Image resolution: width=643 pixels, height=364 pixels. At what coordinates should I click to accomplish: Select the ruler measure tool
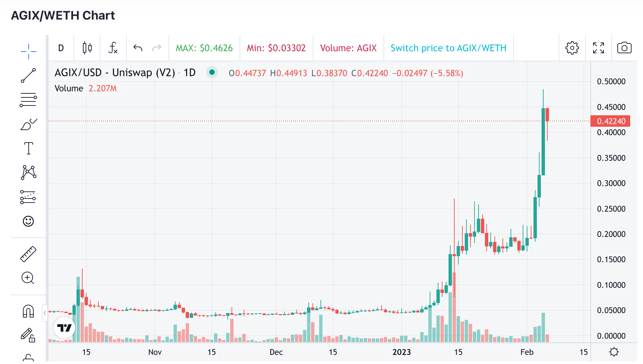[28, 254]
